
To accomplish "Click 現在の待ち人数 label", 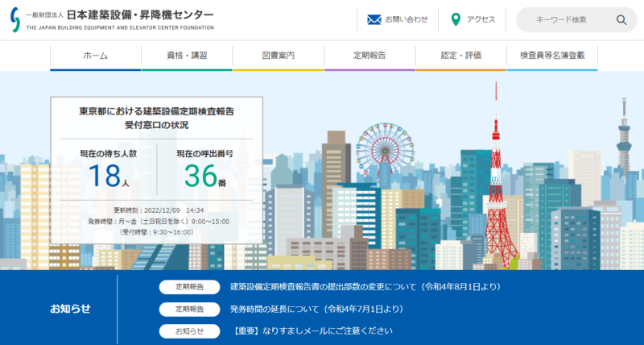I will (109, 154).
